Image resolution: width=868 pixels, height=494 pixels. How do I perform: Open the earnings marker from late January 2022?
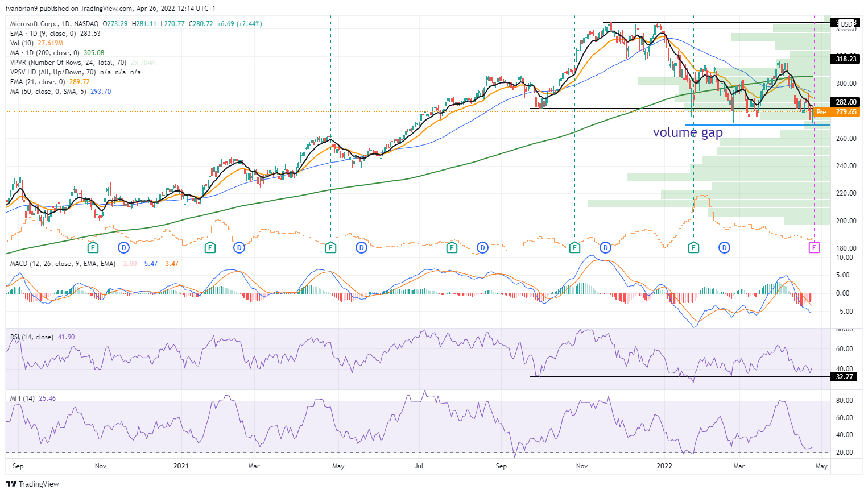(x=693, y=247)
